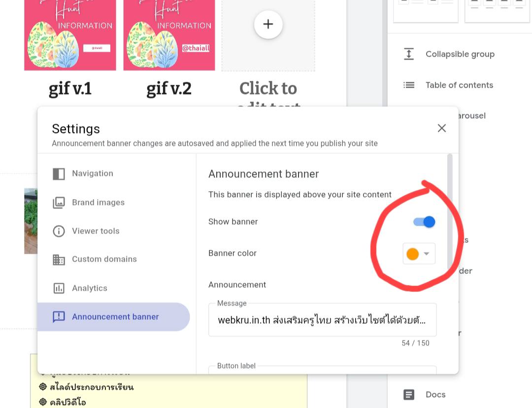Open the Custom domains settings tab
The width and height of the screenshot is (532, 408).
click(x=104, y=259)
